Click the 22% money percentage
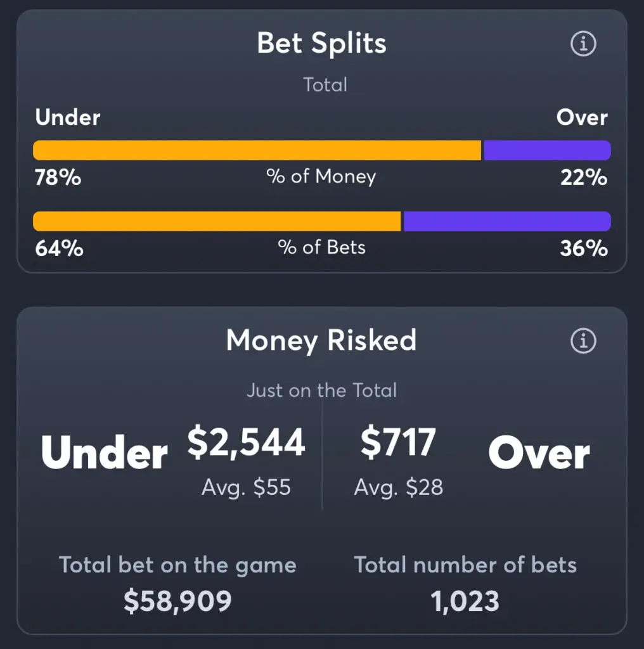 click(584, 177)
